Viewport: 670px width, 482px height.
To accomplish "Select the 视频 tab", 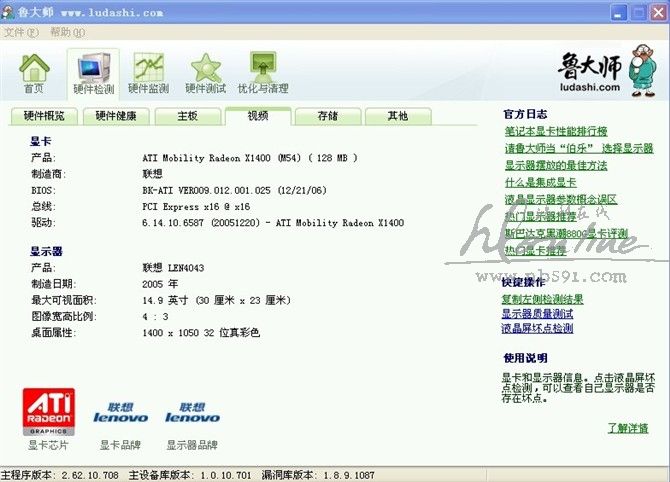I will 258,116.
